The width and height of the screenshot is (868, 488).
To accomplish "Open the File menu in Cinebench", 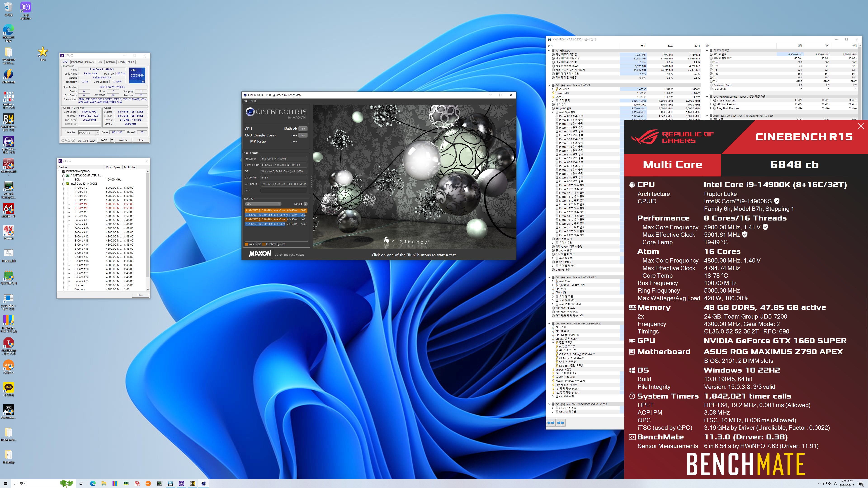I will pos(245,101).
